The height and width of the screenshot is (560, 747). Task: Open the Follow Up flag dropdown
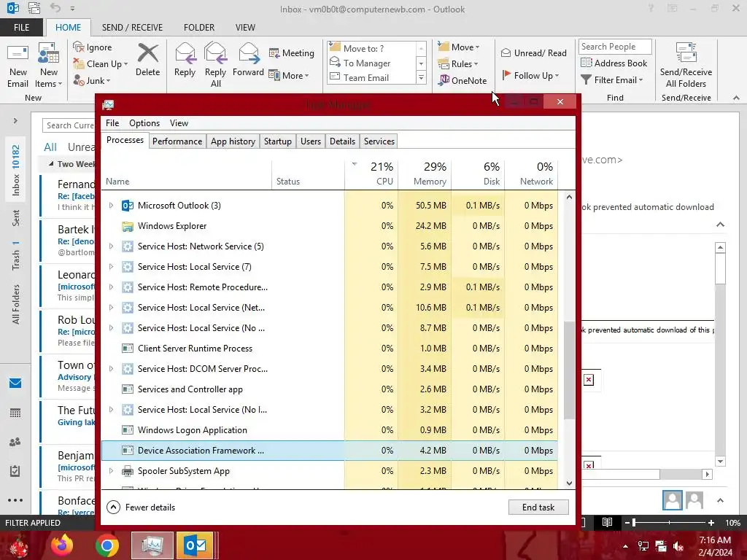pyautogui.click(x=530, y=75)
